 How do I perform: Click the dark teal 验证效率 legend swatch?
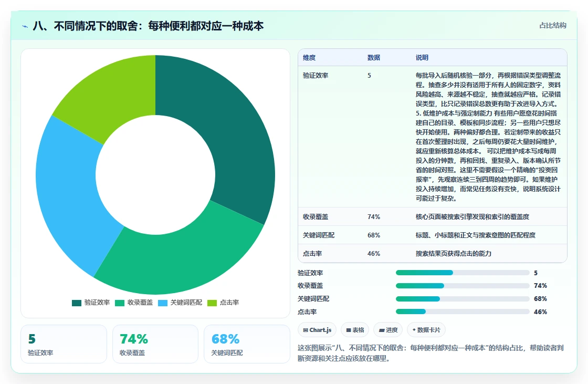(x=77, y=303)
